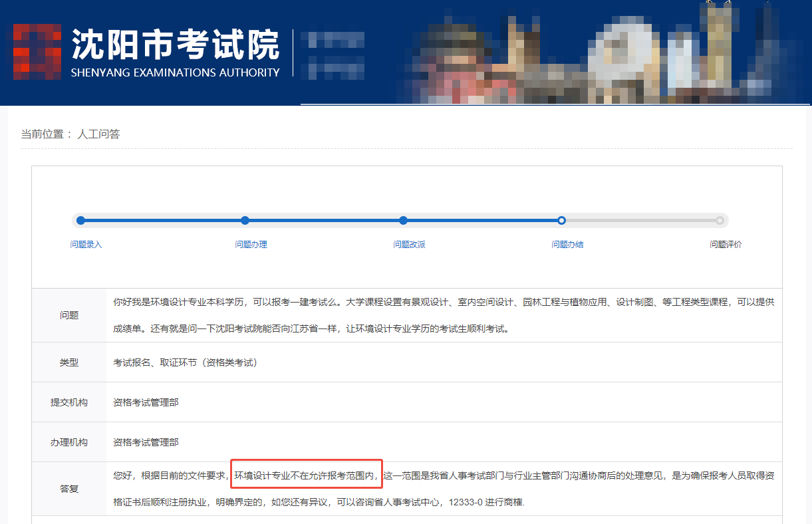Click the 人工问答 breadcrumb link
The height and width of the screenshot is (524, 812).
point(98,134)
